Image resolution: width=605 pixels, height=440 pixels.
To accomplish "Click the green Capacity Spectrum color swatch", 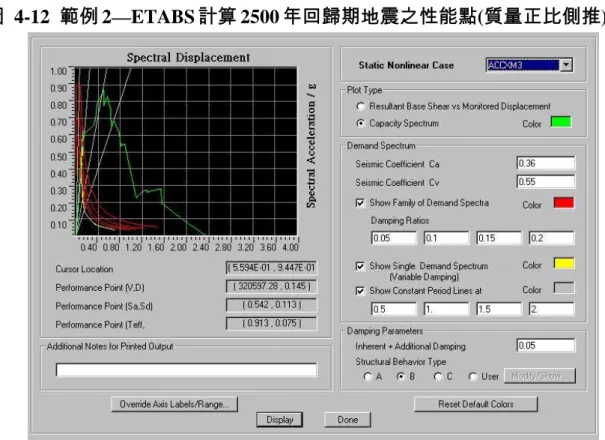I will tap(561, 122).
